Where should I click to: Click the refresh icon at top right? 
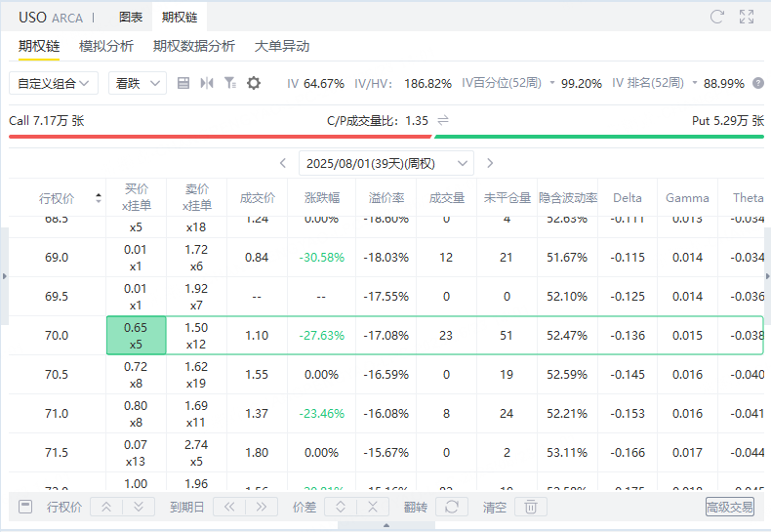coord(717,17)
